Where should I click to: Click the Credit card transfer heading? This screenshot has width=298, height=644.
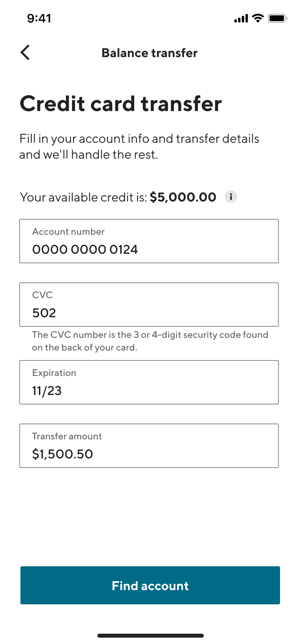pos(121,103)
